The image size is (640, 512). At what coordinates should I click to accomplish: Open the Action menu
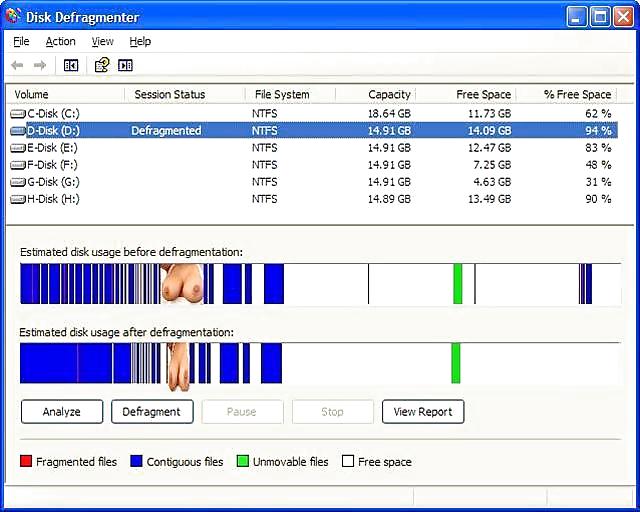click(x=60, y=41)
